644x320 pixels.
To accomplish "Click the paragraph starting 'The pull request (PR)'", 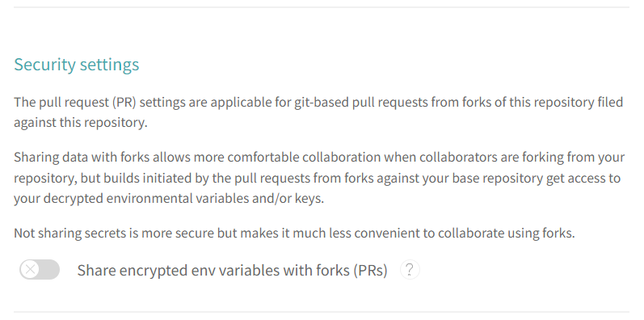I will pyautogui.click(x=318, y=112).
